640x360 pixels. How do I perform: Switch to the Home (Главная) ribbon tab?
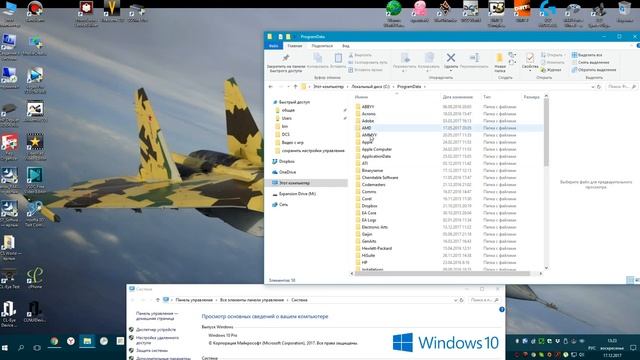click(295, 46)
